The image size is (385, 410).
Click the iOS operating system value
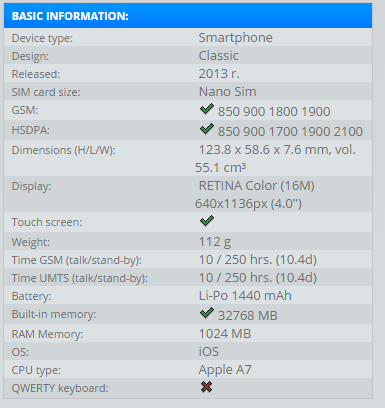(x=209, y=352)
